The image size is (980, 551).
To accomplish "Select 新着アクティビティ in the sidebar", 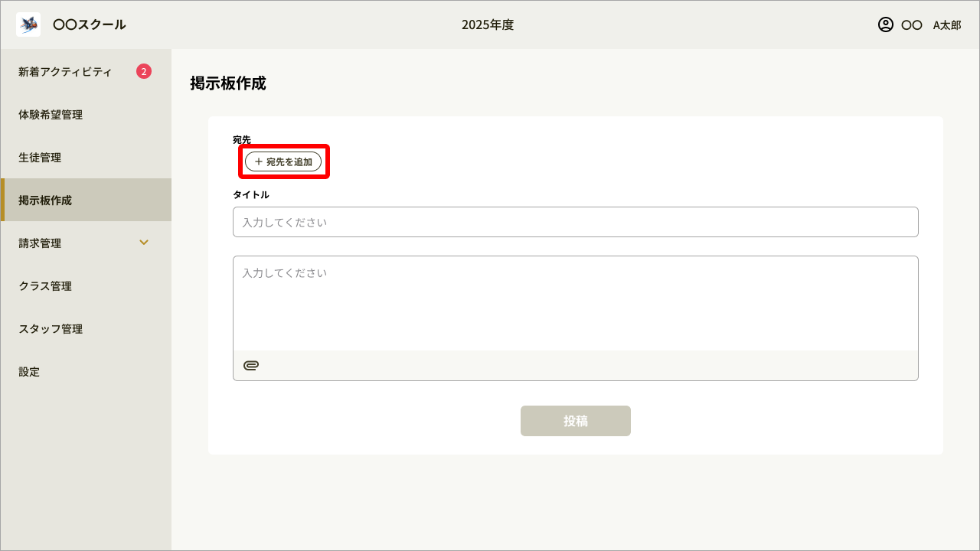I will (x=64, y=71).
